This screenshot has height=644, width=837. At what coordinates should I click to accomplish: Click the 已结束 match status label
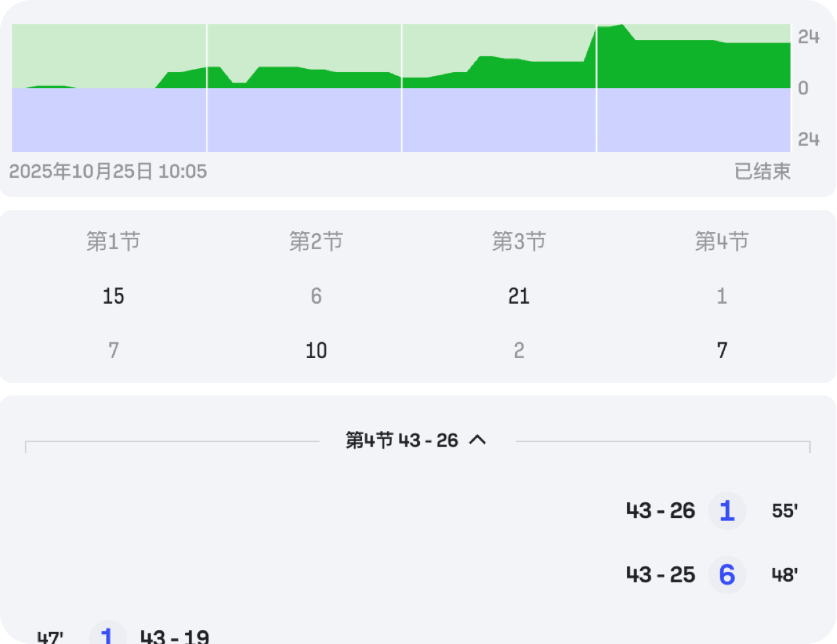(762, 172)
